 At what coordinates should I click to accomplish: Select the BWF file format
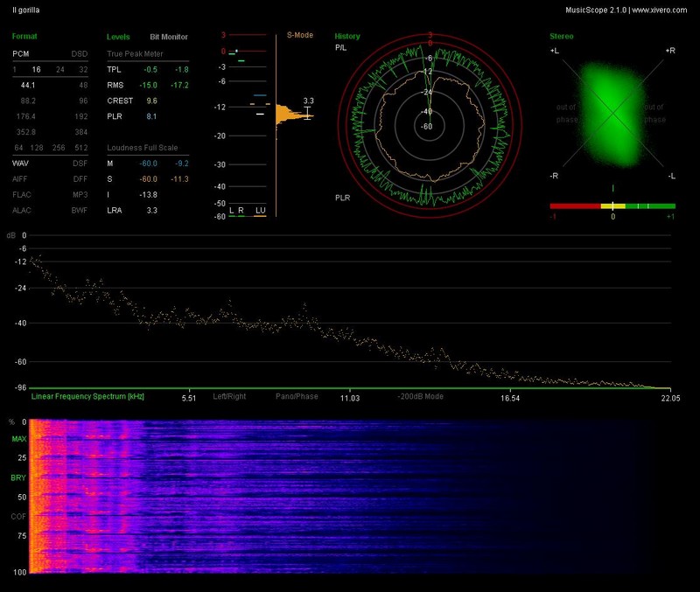(80, 210)
